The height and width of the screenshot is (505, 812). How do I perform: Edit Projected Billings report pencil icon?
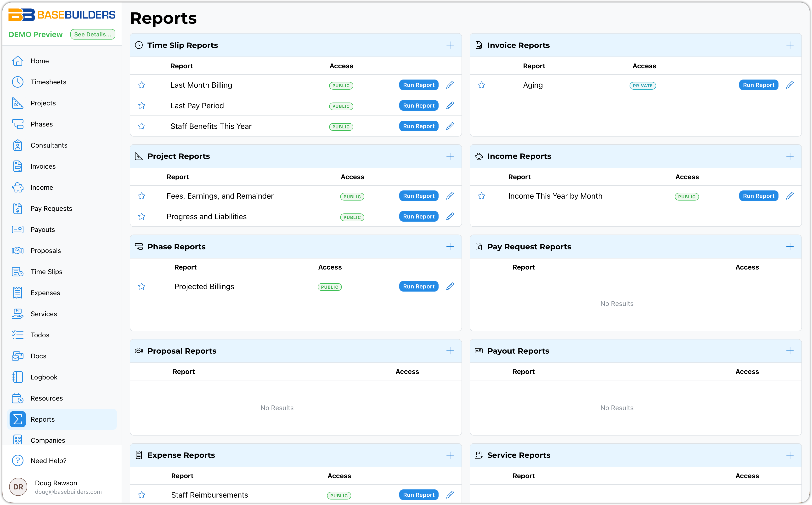450,286
